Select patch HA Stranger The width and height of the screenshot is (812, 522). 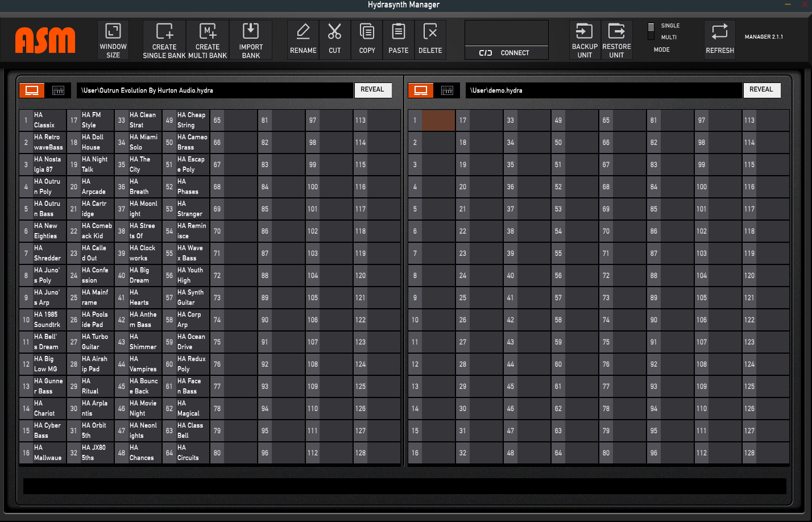[x=186, y=209]
